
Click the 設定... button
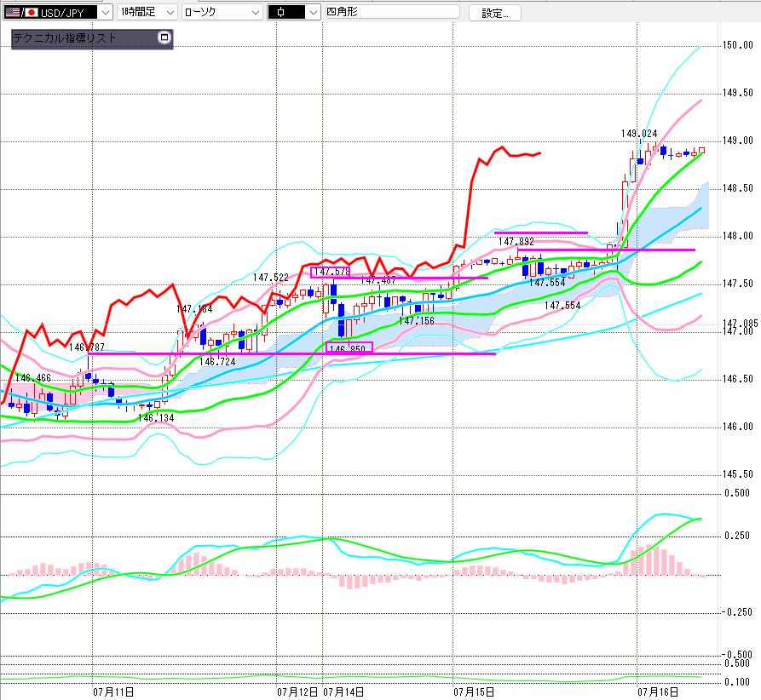pyautogui.click(x=495, y=13)
